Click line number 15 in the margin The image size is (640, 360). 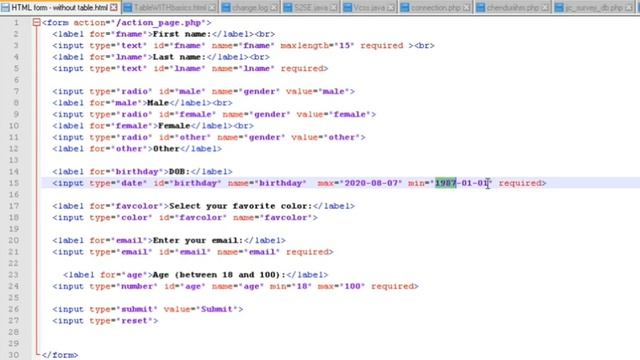[x=14, y=183]
